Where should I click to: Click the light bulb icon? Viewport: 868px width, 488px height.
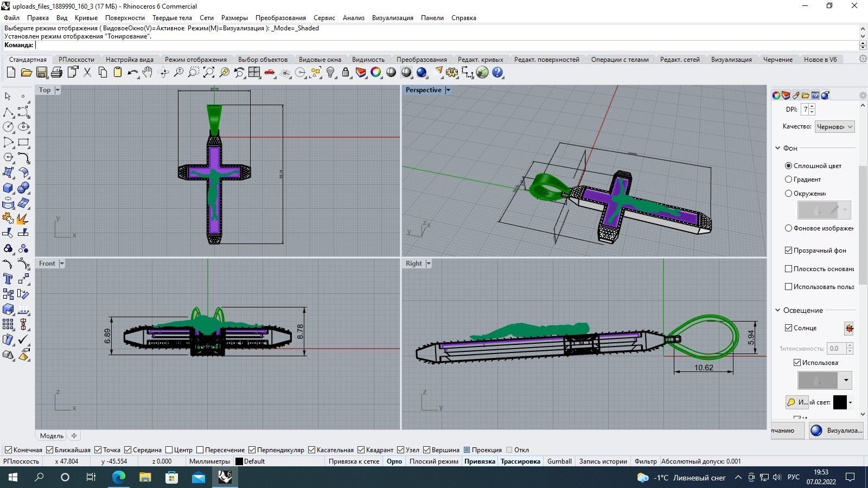[330, 72]
